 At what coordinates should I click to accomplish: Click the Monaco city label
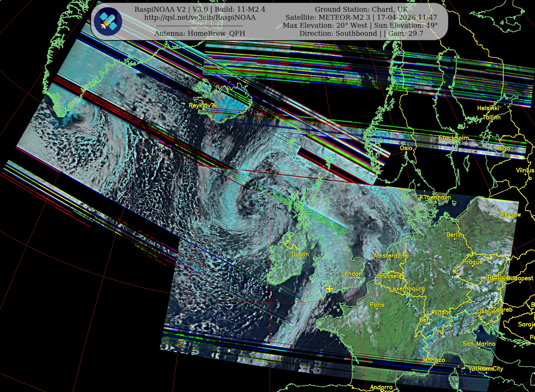point(434,360)
